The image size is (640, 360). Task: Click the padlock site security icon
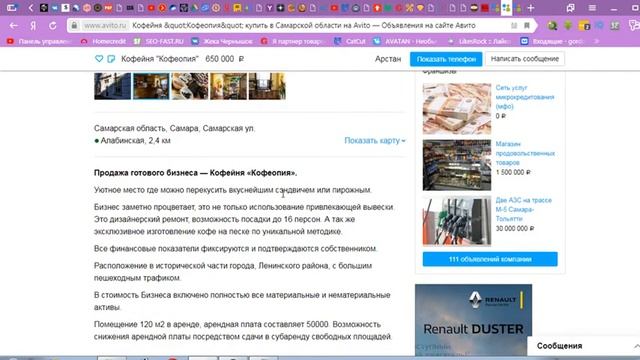click(x=74, y=25)
